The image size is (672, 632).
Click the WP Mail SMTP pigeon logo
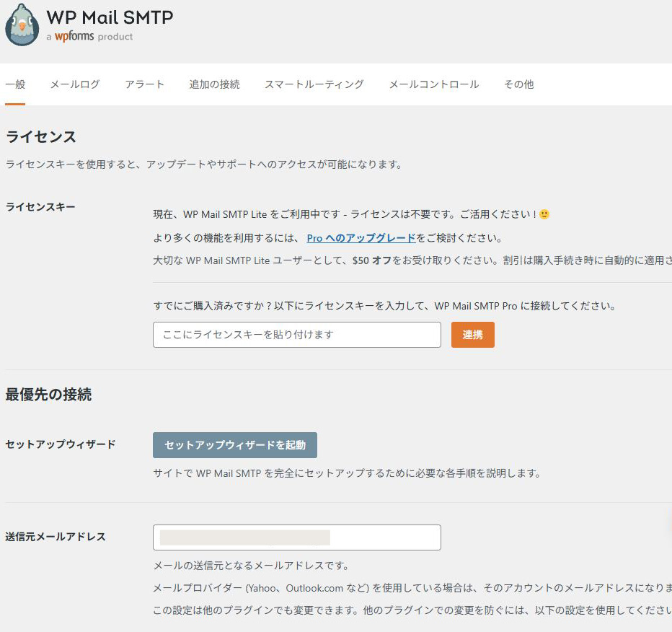pos(22,25)
